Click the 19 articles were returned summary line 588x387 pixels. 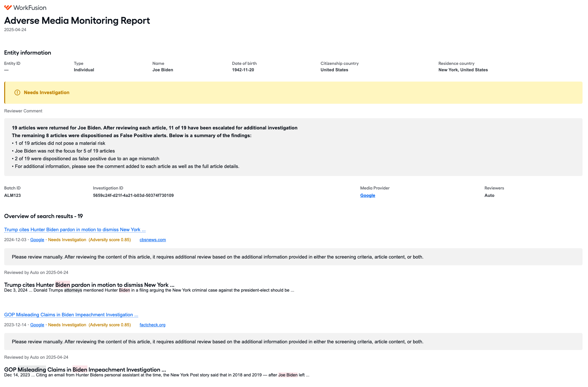point(155,128)
